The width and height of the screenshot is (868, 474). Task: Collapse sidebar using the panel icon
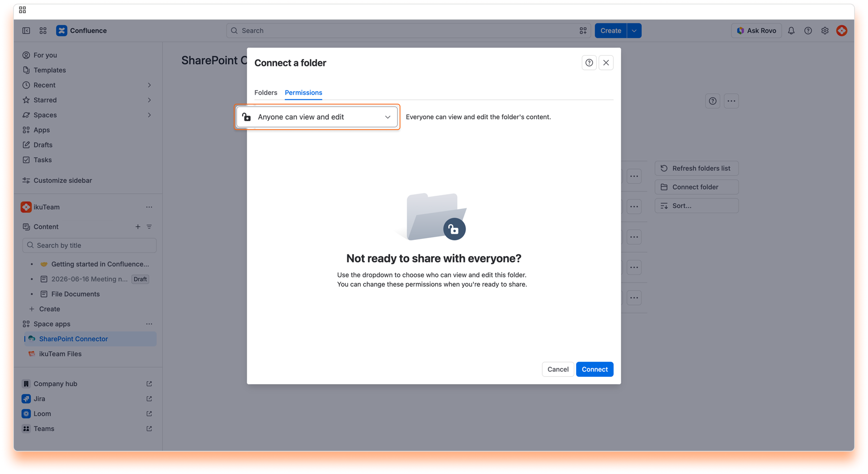[x=26, y=31]
